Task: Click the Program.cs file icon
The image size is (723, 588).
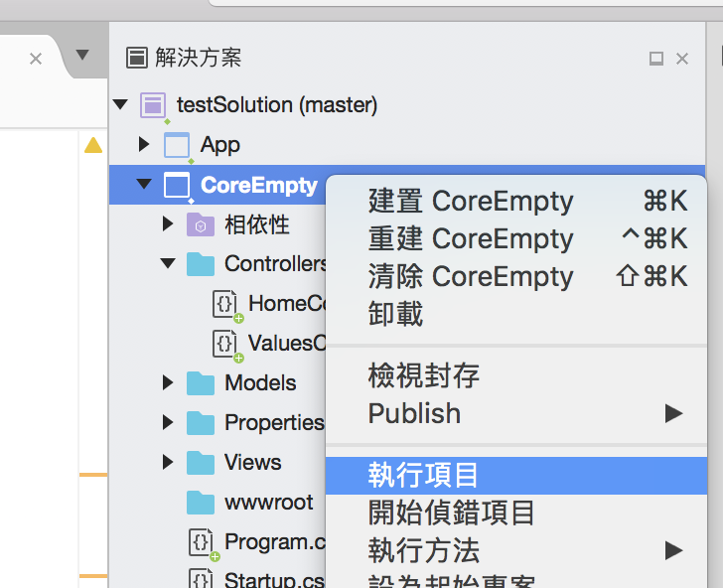Action: pyautogui.click(x=201, y=542)
